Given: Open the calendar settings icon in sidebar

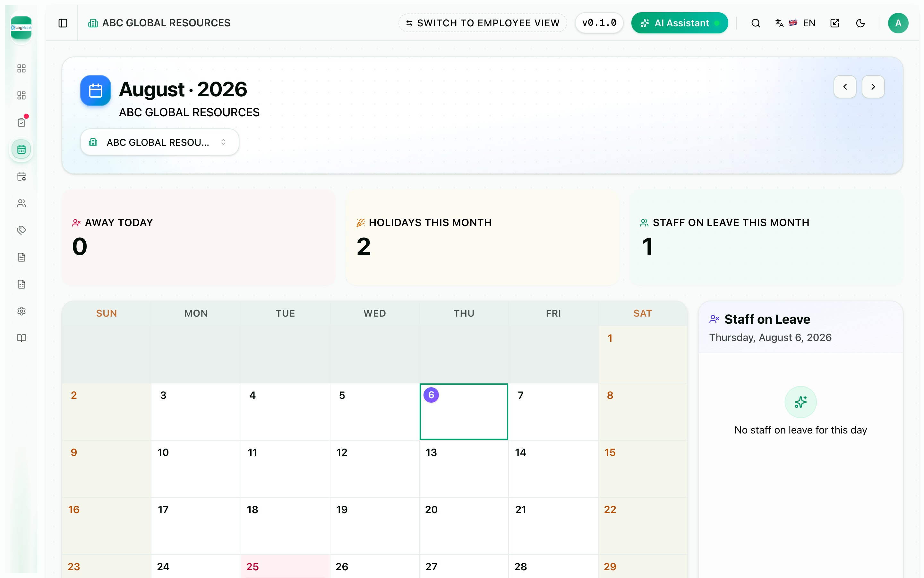Looking at the screenshot, I should [21, 176].
